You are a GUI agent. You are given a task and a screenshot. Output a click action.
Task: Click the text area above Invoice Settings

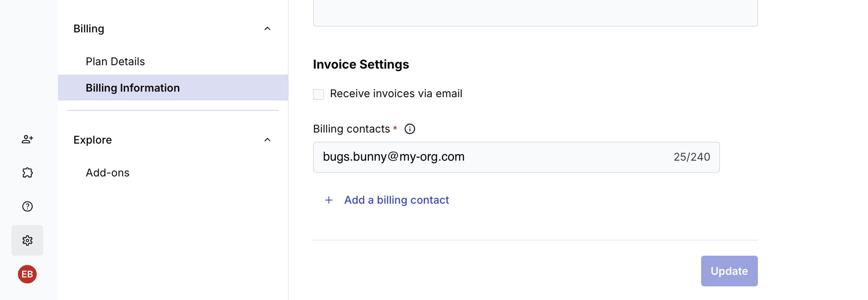pyautogui.click(x=535, y=13)
